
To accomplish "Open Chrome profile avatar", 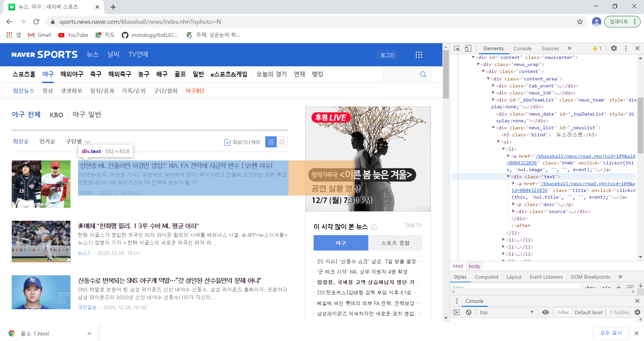I will [x=596, y=22].
